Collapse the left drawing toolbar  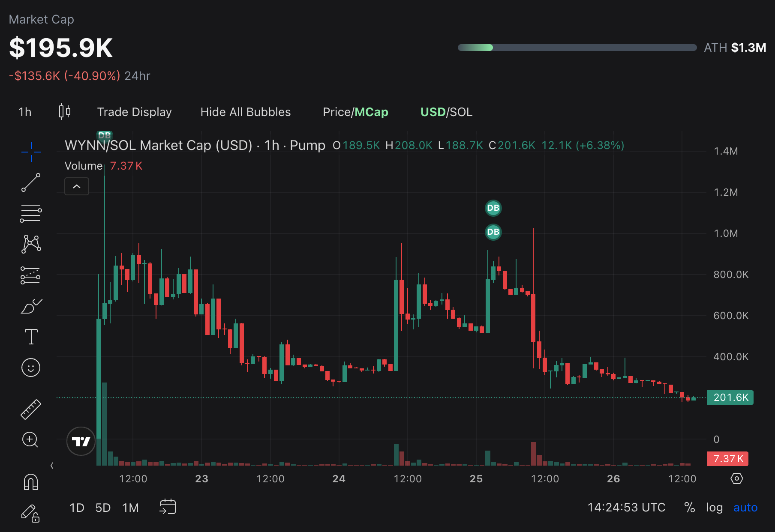pos(52,465)
